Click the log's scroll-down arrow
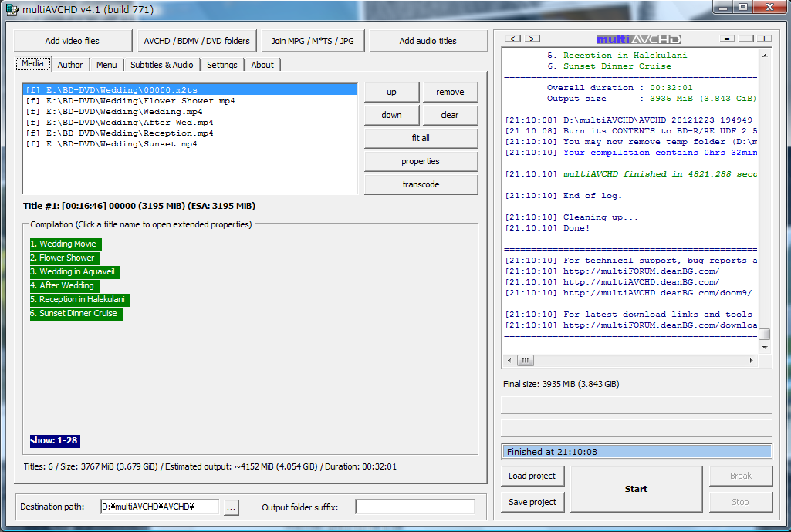Viewport: 791px width, 532px height. point(765,348)
